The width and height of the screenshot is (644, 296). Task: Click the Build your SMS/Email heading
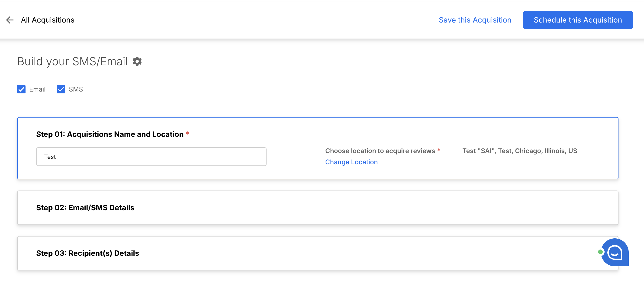(x=73, y=61)
